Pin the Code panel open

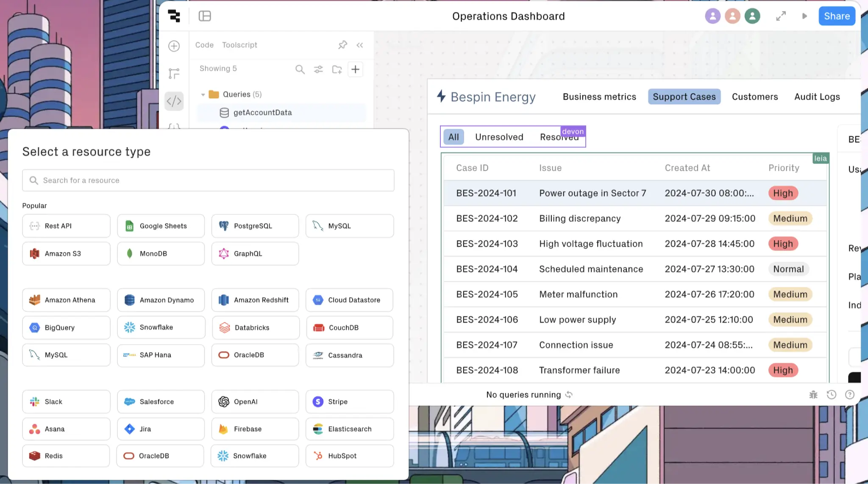tap(342, 45)
